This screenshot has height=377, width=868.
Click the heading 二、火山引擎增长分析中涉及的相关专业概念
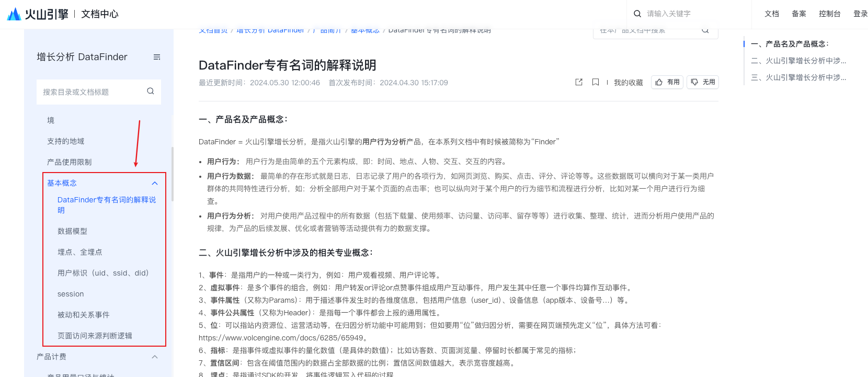point(285,253)
